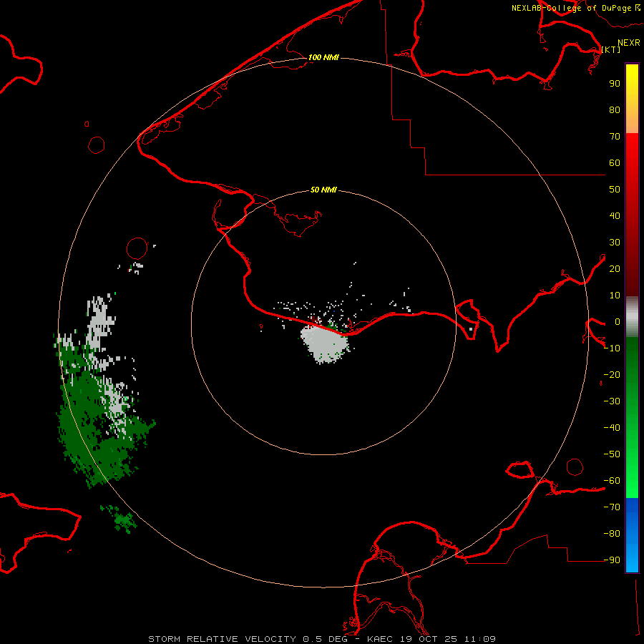Click the "11:09" timestamp in the caption
The image size is (644, 644).
tap(480, 639)
